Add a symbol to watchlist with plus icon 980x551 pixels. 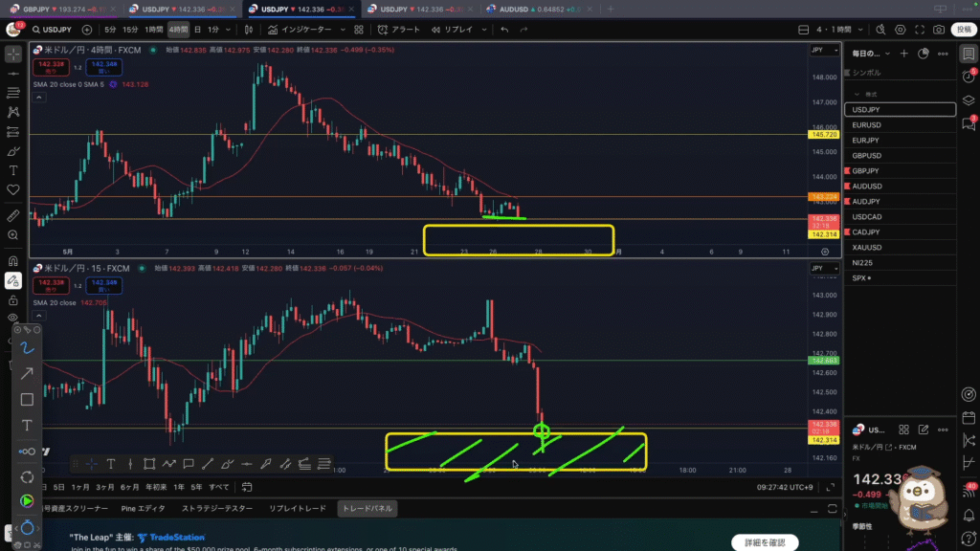(x=903, y=54)
